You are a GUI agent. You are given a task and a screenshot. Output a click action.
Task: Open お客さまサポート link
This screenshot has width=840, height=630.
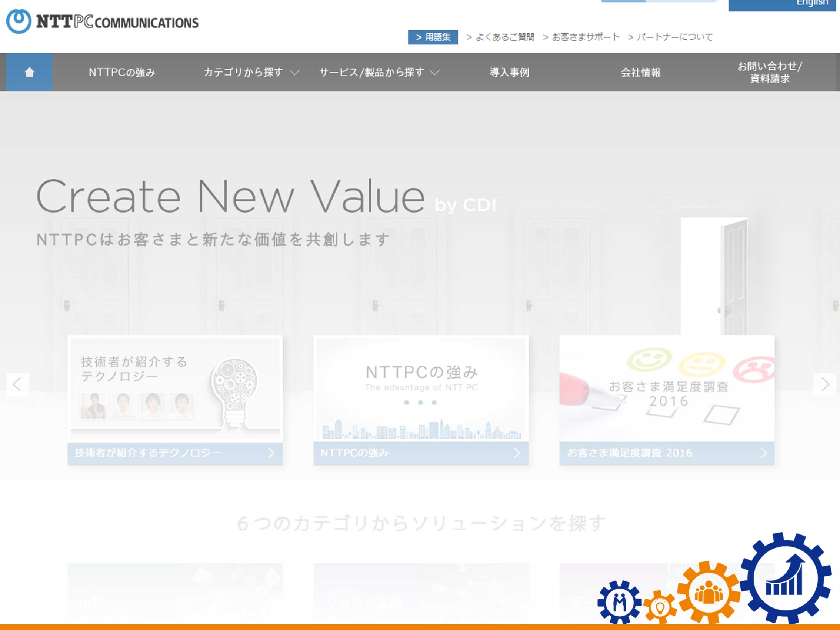581,37
